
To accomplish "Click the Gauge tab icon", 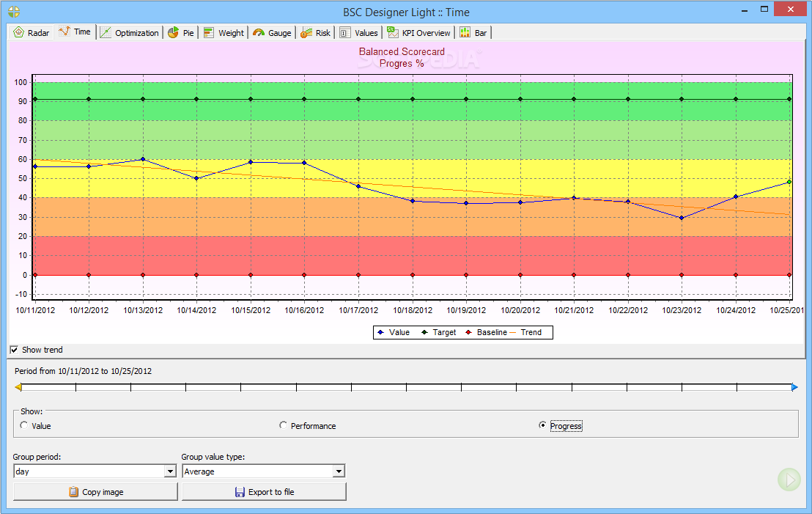I will pyautogui.click(x=259, y=33).
